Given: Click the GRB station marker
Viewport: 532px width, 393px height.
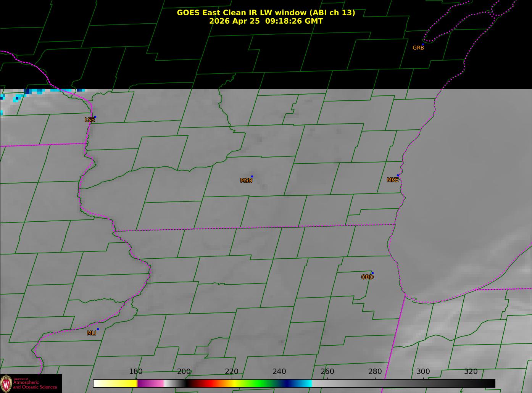Looking at the screenshot, I should (423, 45).
